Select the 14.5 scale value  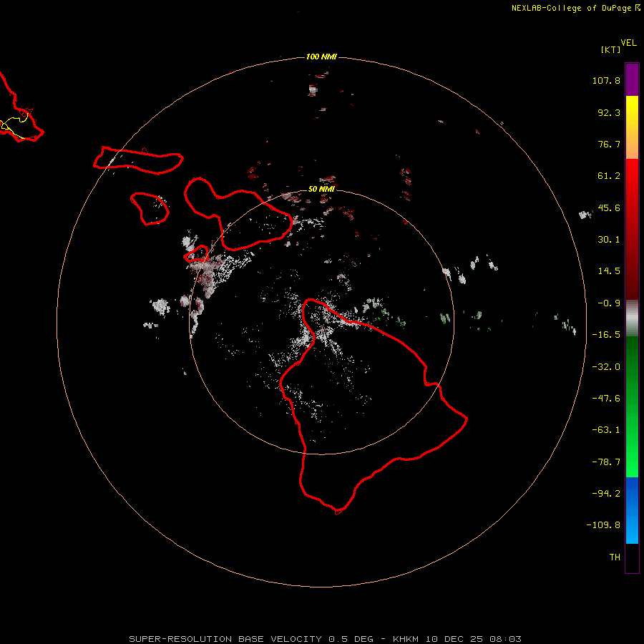point(609,271)
